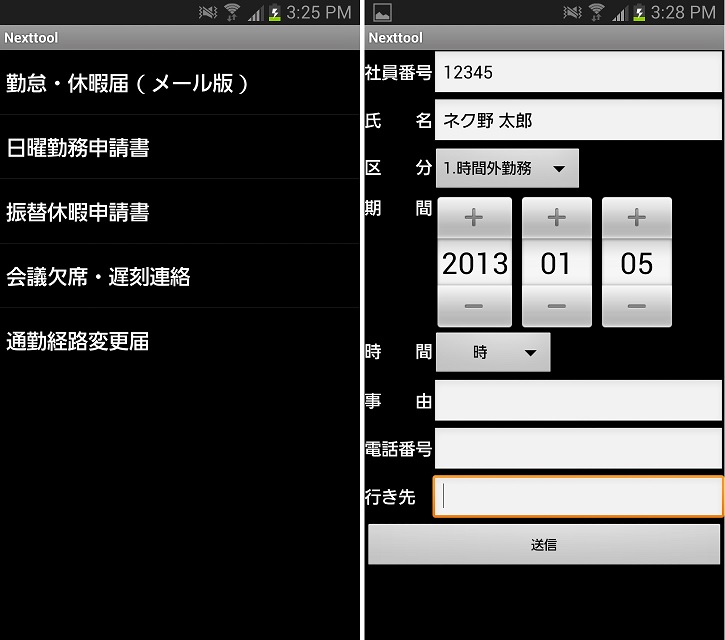This screenshot has height=640, width=725.
Task: Expand the 時間 dropdown showing 時
Action: coord(493,352)
